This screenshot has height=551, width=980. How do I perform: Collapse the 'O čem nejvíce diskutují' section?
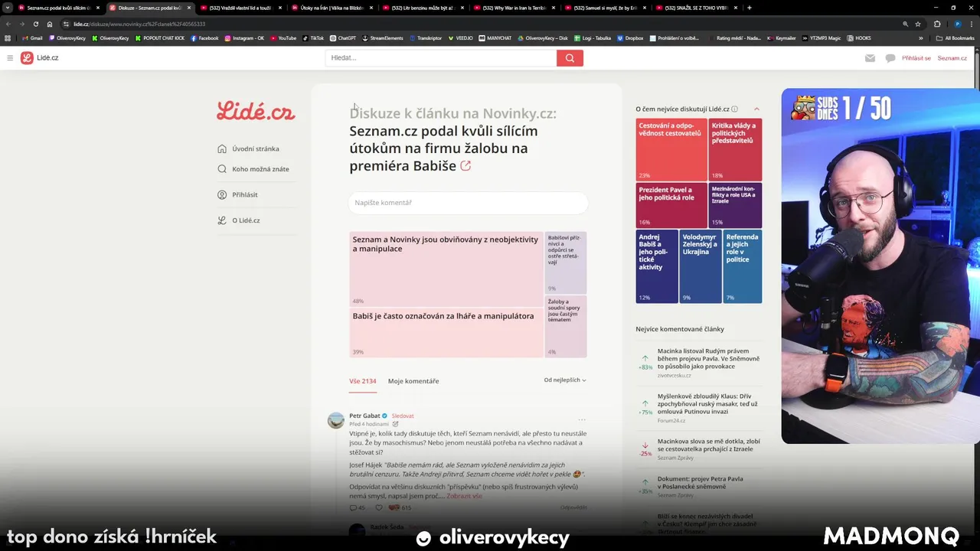[x=756, y=109]
